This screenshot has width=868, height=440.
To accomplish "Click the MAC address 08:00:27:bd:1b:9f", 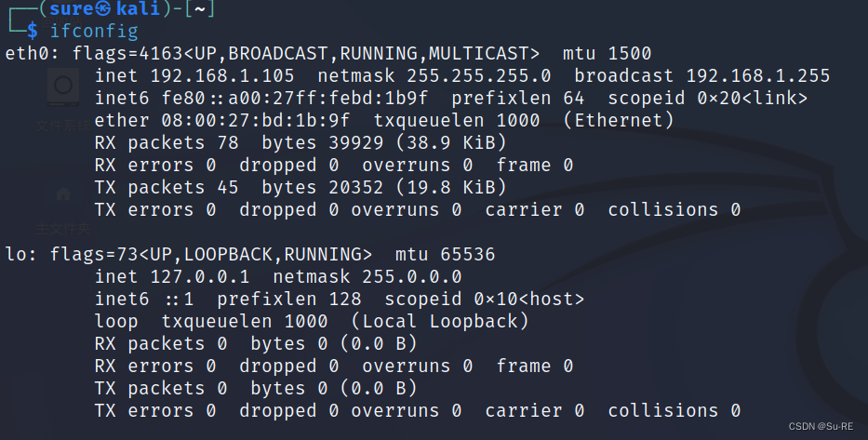I will pos(256,120).
